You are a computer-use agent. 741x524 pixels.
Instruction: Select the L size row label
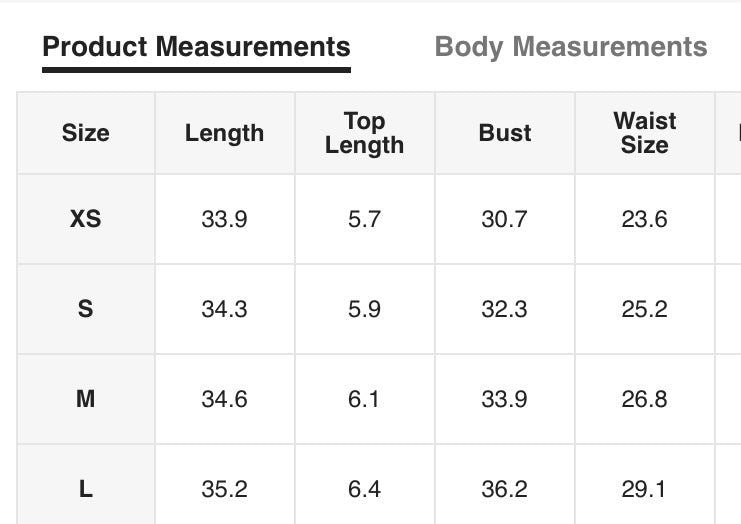[86, 489]
